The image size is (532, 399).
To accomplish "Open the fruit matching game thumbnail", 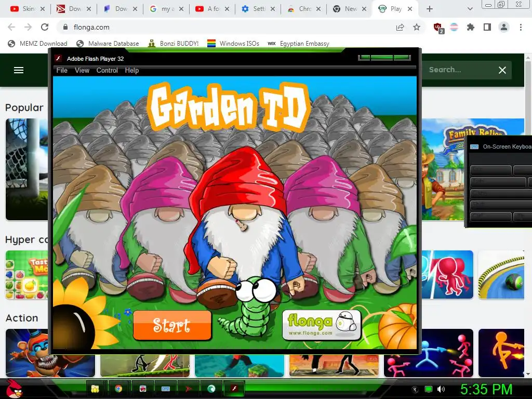I will tap(27, 275).
